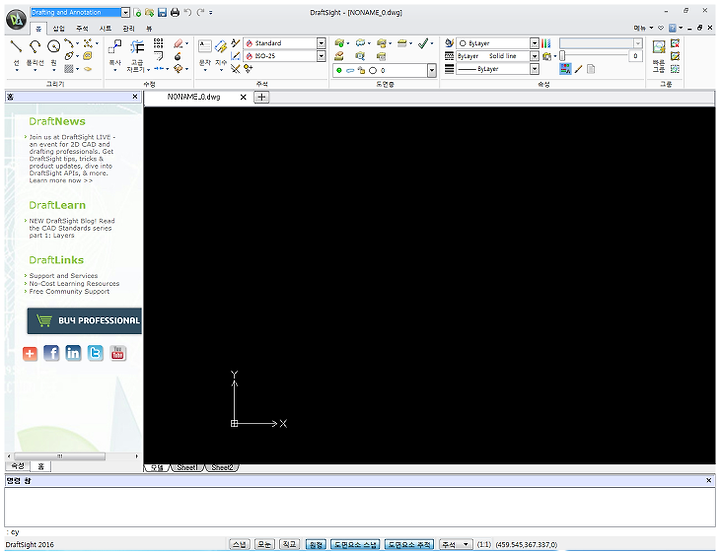Image resolution: width=720 pixels, height=555 pixels.
Task: Select the Line tool
Action: coord(17,46)
